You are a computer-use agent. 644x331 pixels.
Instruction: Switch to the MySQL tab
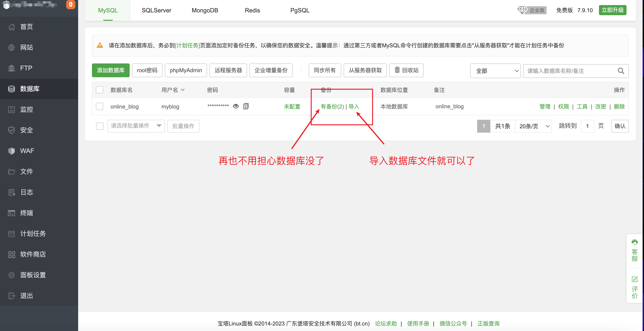point(108,10)
